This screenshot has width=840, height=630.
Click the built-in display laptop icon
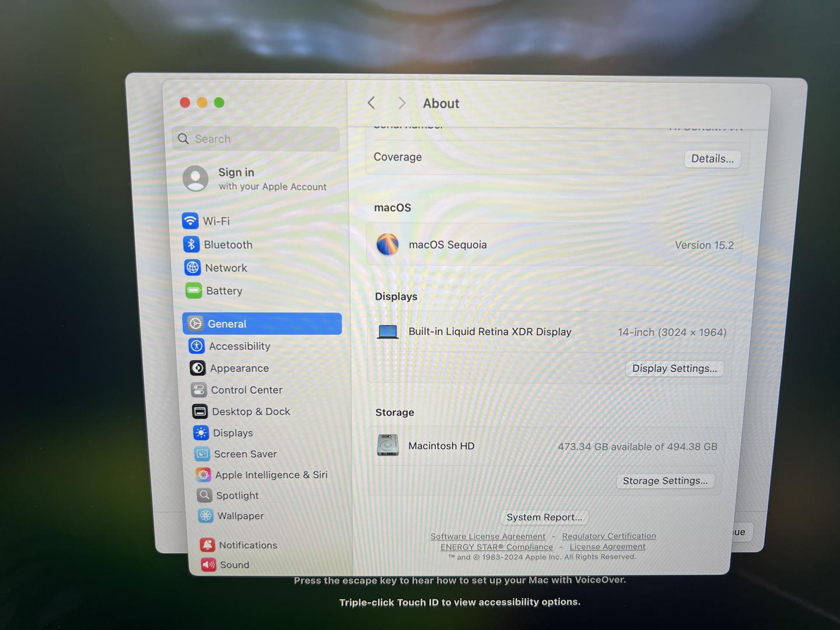click(388, 332)
